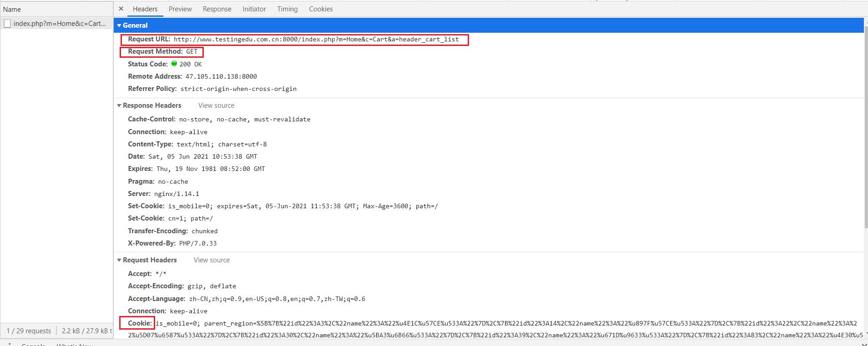Click the 200 OK status text
Screen dimensions: 868x346
pos(190,65)
